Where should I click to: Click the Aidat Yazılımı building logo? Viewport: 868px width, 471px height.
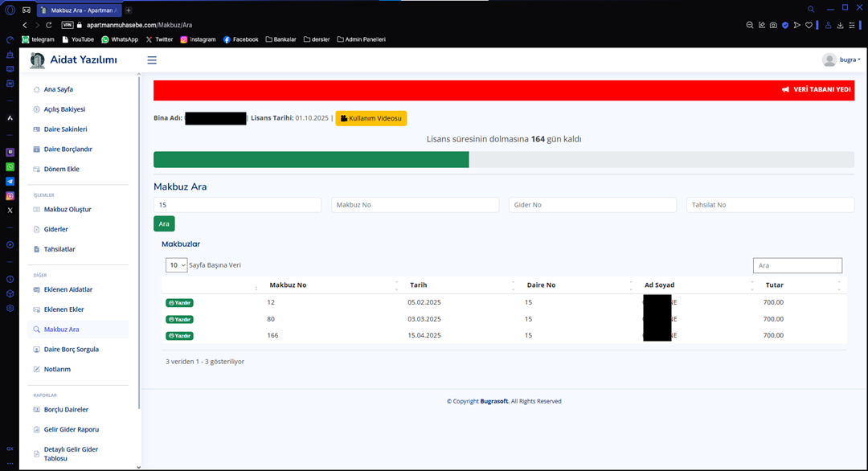tap(37, 60)
